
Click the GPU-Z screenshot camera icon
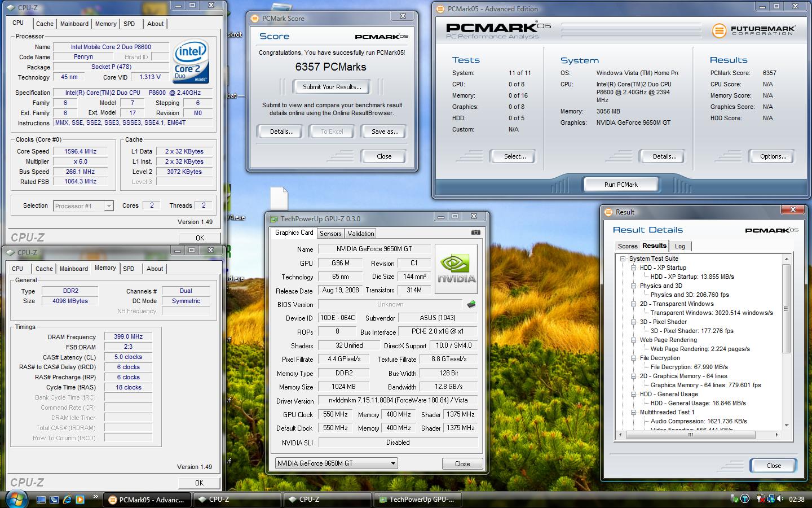click(x=476, y=233)
